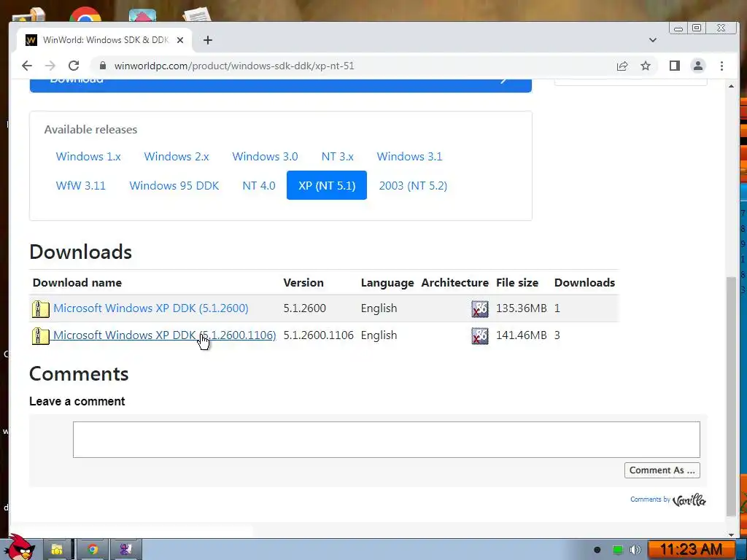Click the File size column header
This screenshot has width=747, height=560.
pos(517,283)
